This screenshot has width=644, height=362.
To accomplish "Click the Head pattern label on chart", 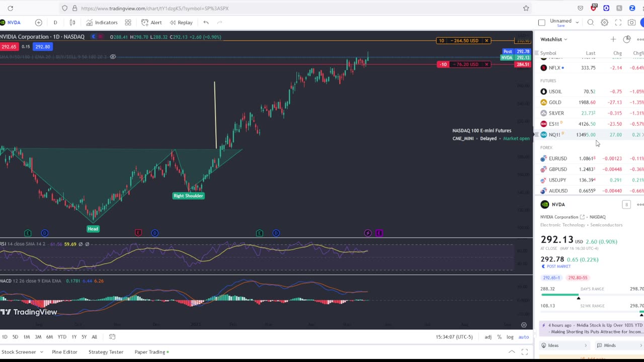I will (x=93, y=229).
